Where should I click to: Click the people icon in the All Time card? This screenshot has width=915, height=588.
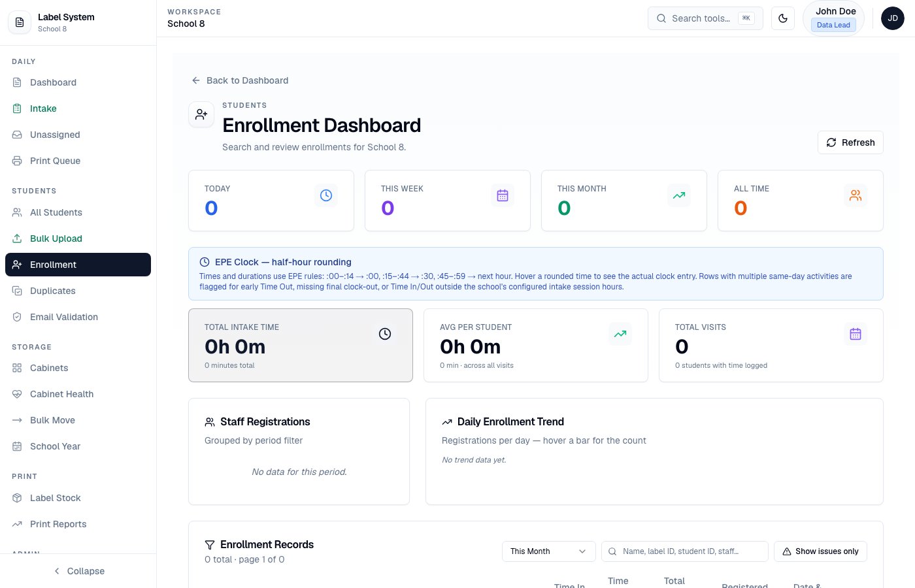(856, 195)
